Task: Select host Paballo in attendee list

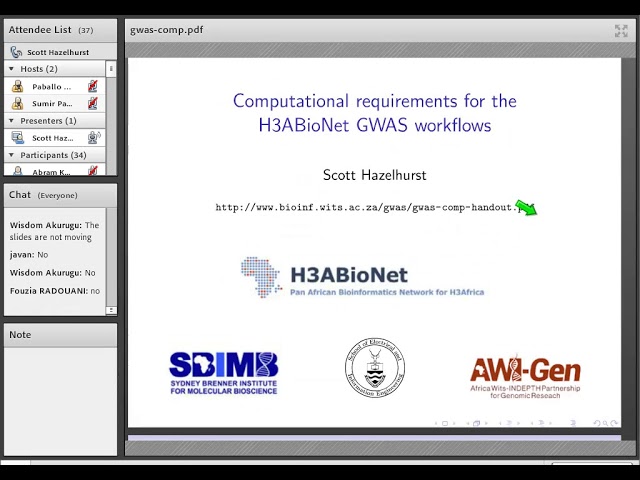Action: pos(55,87)
